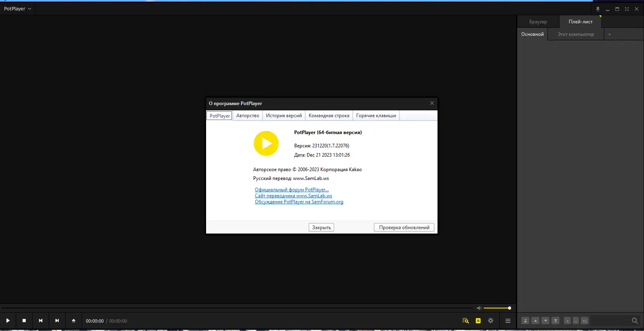The image size is (644, 331).
Task: Sort the playlist with the arrows button
Action: (x=585, y=321)
